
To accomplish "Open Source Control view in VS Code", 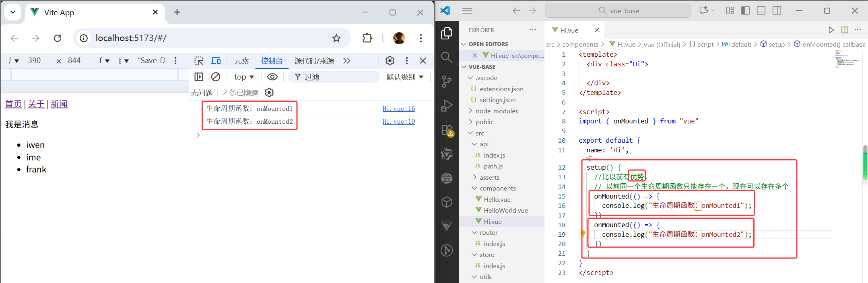I will pyautogui.click(x=447, y=82).
